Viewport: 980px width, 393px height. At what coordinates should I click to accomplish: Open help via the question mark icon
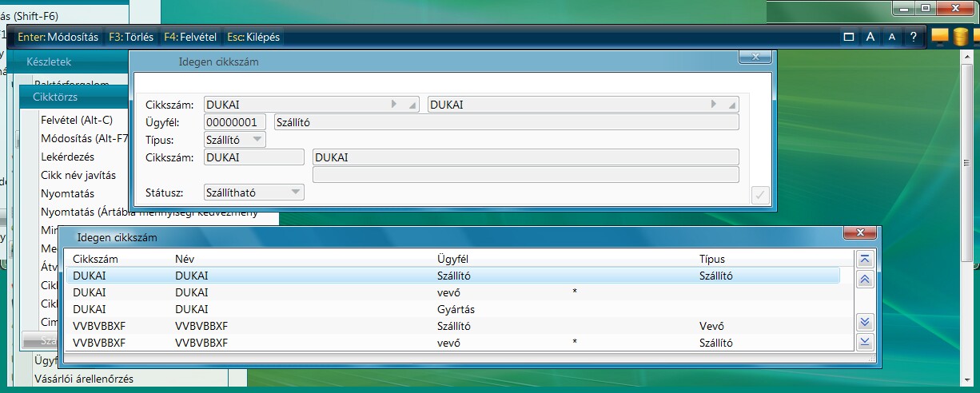coord(913,37)
